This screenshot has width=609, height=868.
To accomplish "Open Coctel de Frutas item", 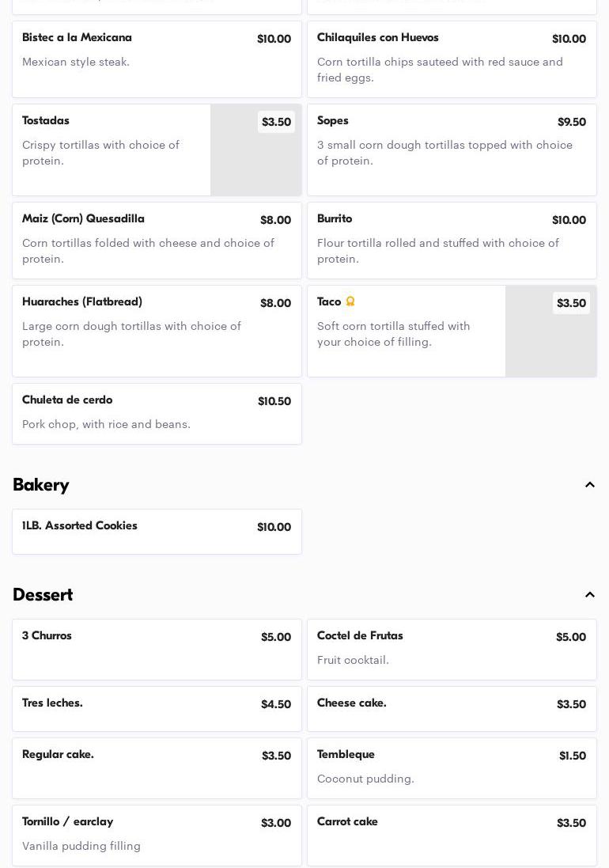I will 452,649.
